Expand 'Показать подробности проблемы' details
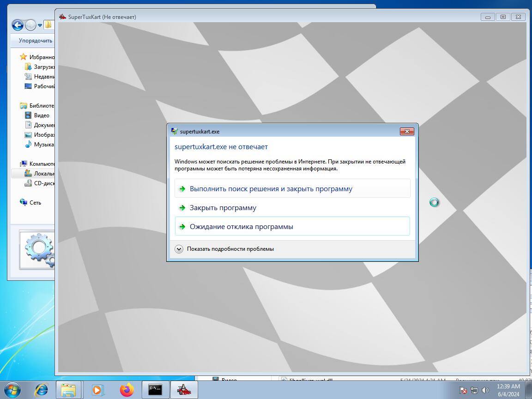532x399 pixels. (x=224, y=249)
